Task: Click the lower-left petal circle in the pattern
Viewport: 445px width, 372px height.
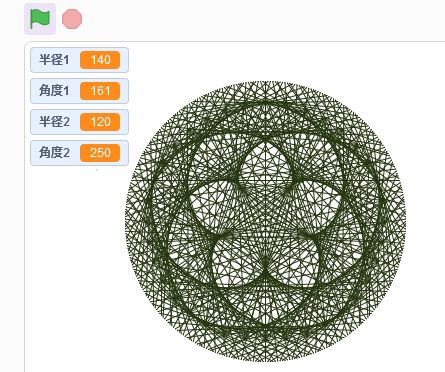Action: pyautogui.click(x=238, y=263)
